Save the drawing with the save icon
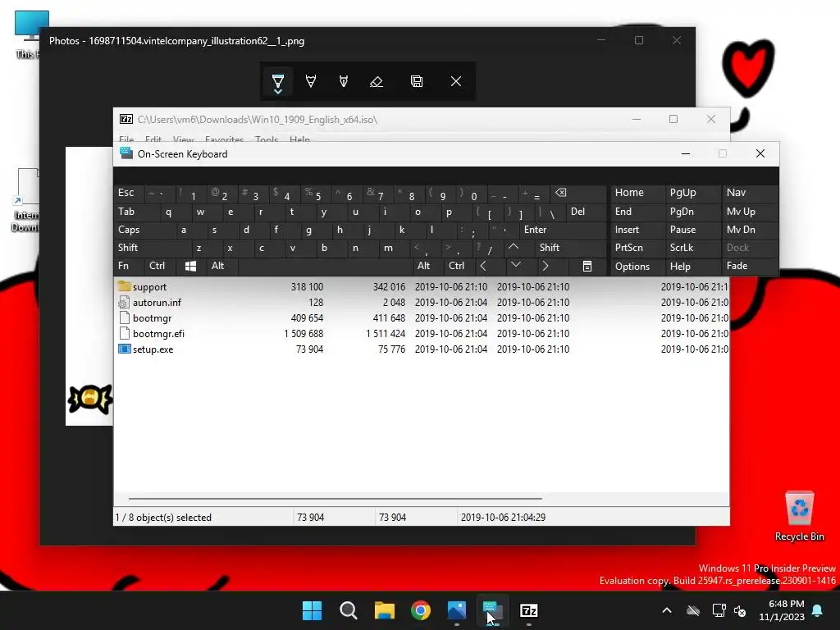 (x=417, y=81)
